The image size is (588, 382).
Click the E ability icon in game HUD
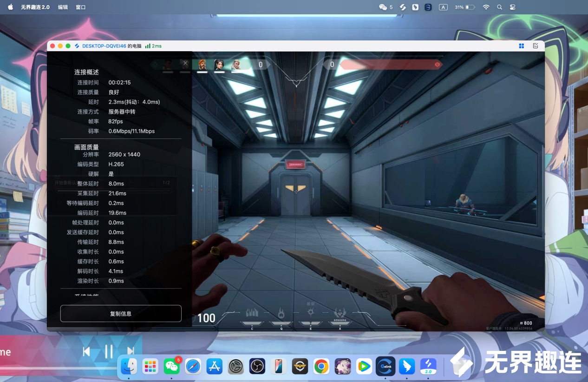(x=310, y=312)
